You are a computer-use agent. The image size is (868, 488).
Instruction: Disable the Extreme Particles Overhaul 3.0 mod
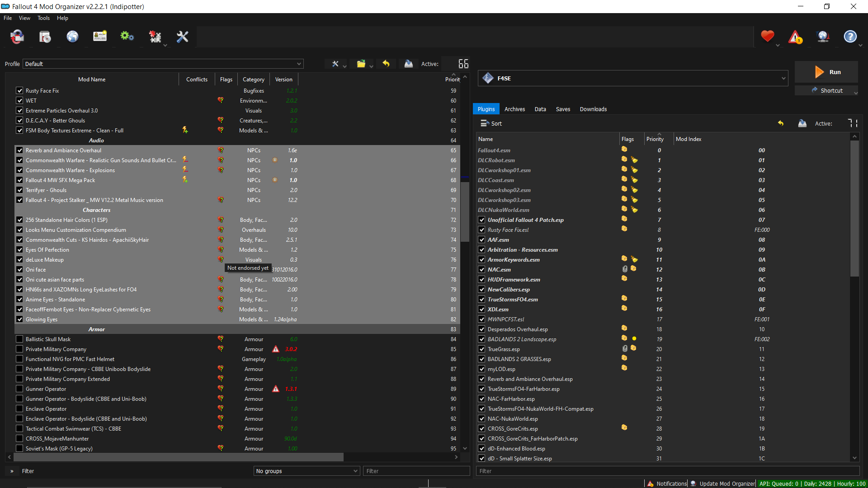pos(19,111)
